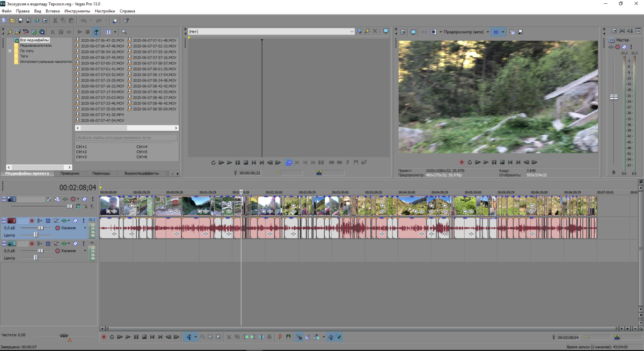Select the Zoom Edit tool magnifier

coord(218,337)
